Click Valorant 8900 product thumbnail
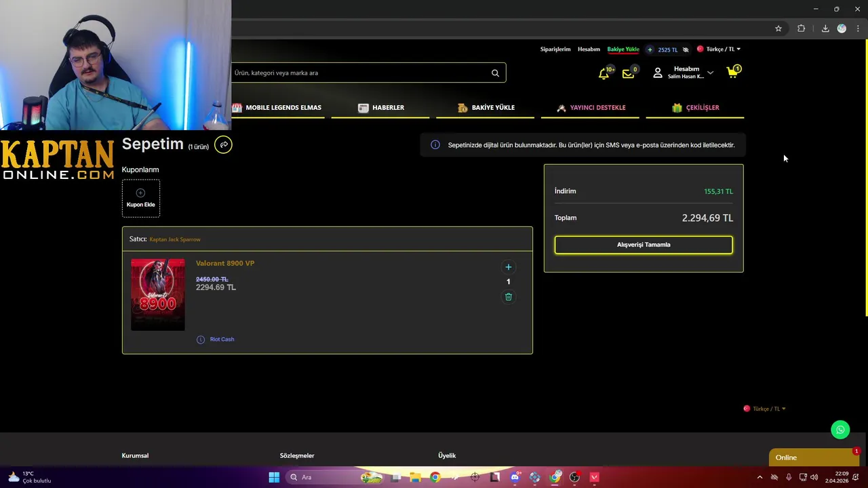 [x=158, y=295]
